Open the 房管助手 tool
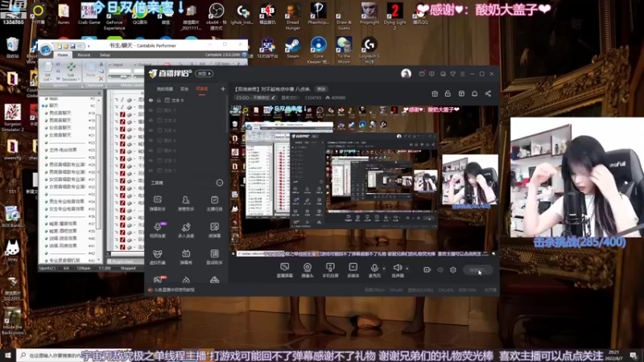The width and height of the screenshot is (644, 362). click(186, 204)
